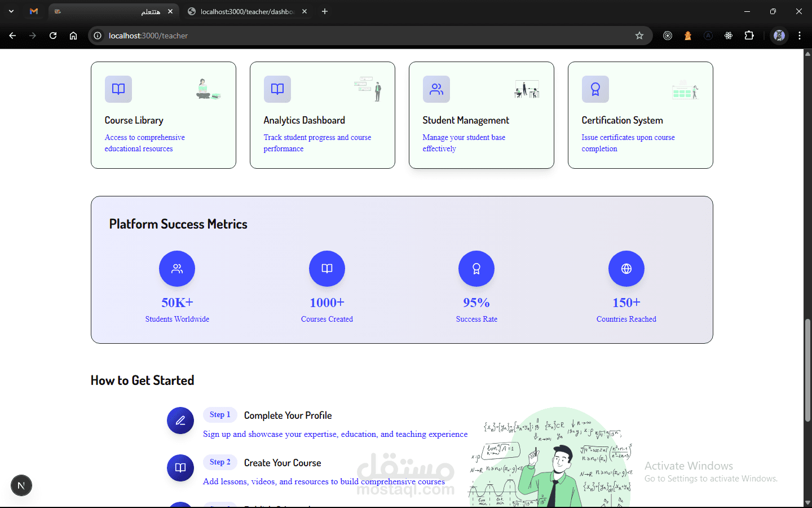Click the Create Your Course book icon

180,468
